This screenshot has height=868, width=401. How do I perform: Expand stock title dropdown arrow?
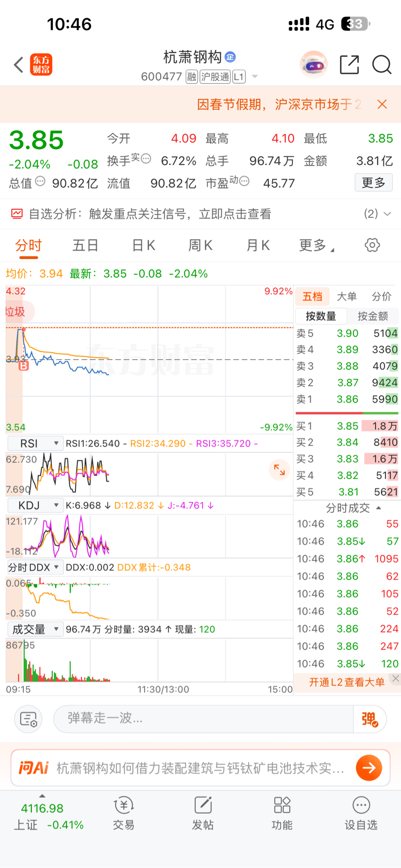click(x=255, y=77)
